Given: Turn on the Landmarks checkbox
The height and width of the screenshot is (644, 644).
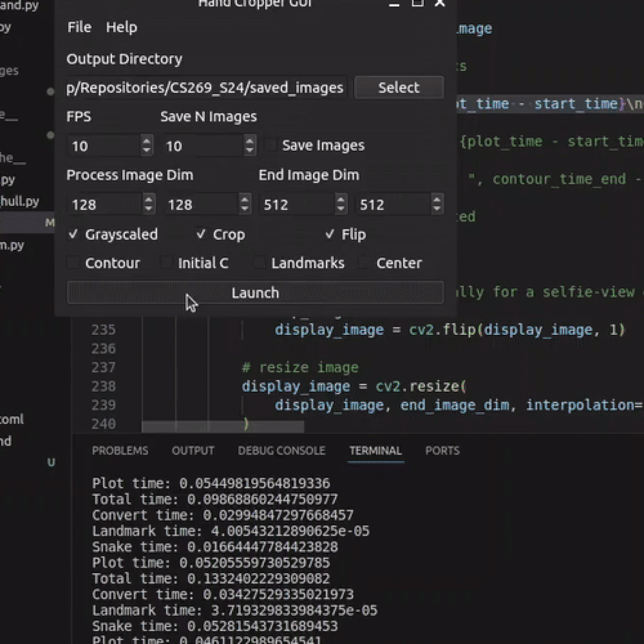Looking at the screenshot, I should [x=260, y=263].
